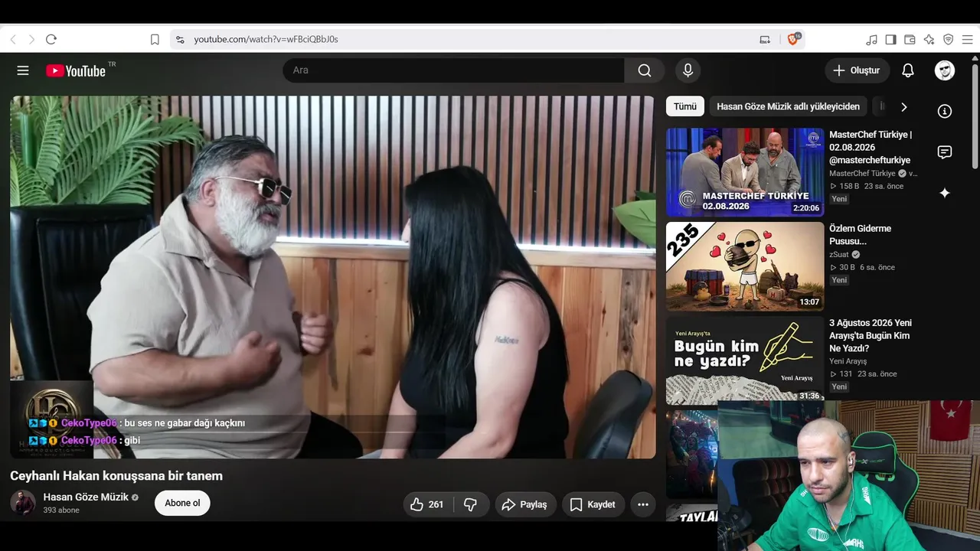Open the Yeni Arayış channel name link

(848, 361)
